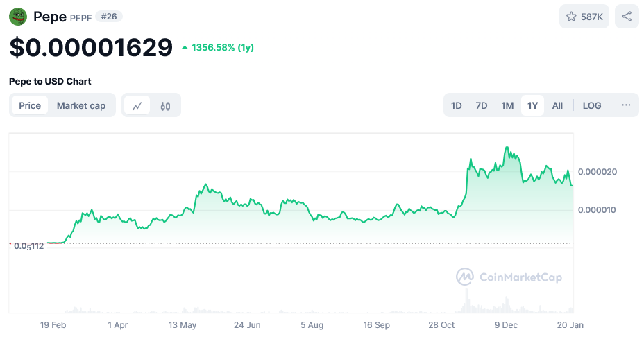Open the share icon button
The image size is (644, 348).
(627, 17)
